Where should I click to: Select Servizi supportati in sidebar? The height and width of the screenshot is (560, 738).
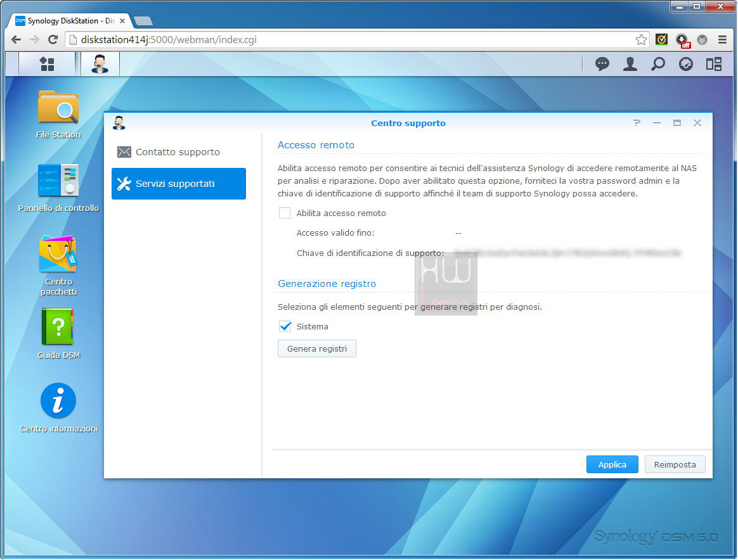[x=179, y=184]
